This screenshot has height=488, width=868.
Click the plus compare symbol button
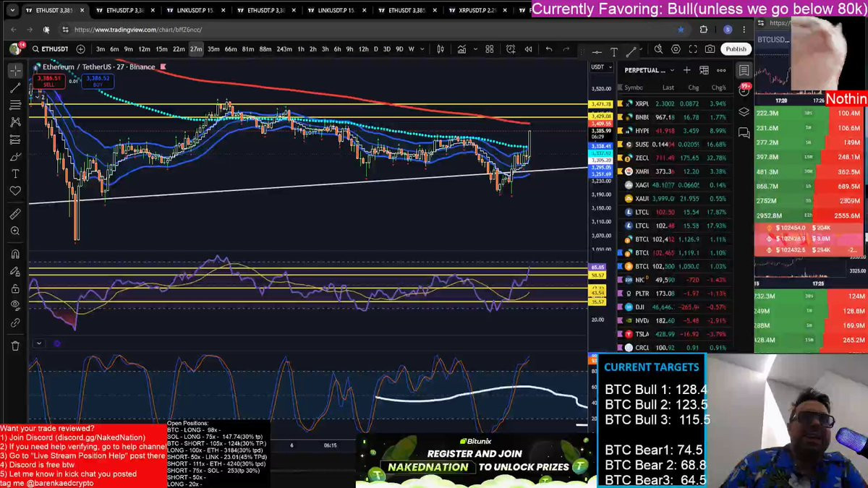pyautogui.click(x=80, y=49)
